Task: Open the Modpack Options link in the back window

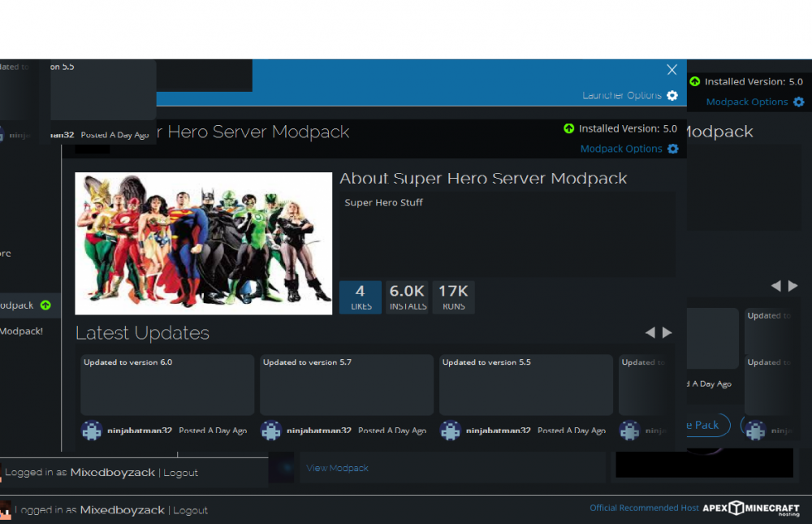Action: [747, 102]
